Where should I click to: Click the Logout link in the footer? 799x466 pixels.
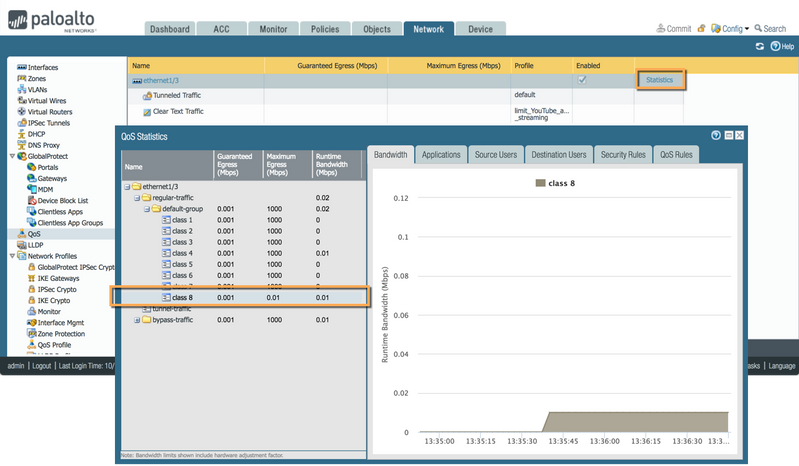41,366
